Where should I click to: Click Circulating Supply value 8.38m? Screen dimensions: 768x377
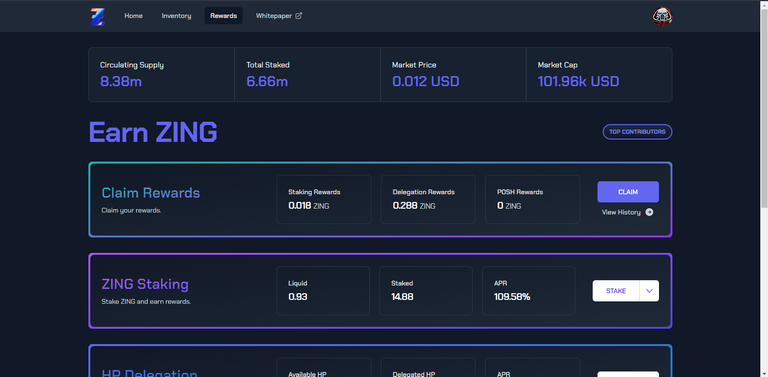[x=121, y=81]
